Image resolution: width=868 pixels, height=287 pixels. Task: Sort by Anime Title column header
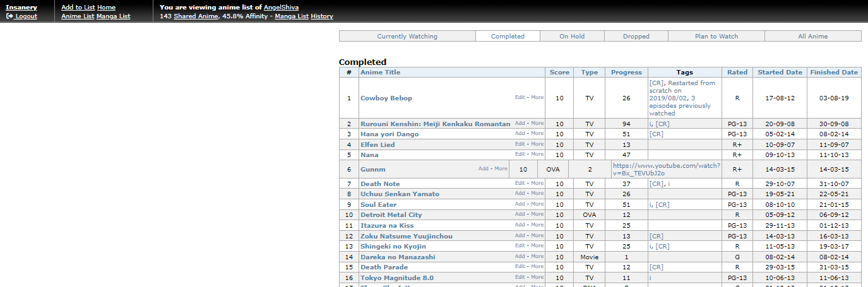tap(380, 73)
